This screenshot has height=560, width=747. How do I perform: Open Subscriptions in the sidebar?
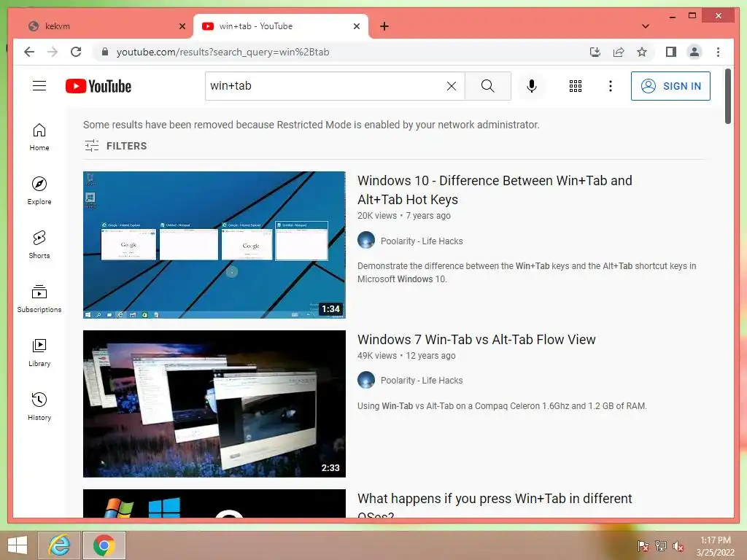(39, 298)
